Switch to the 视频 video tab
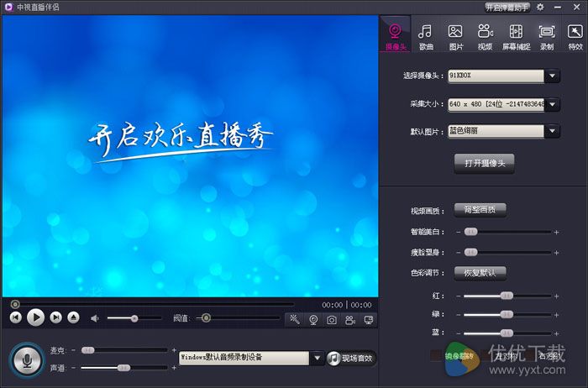 (486, 37)
